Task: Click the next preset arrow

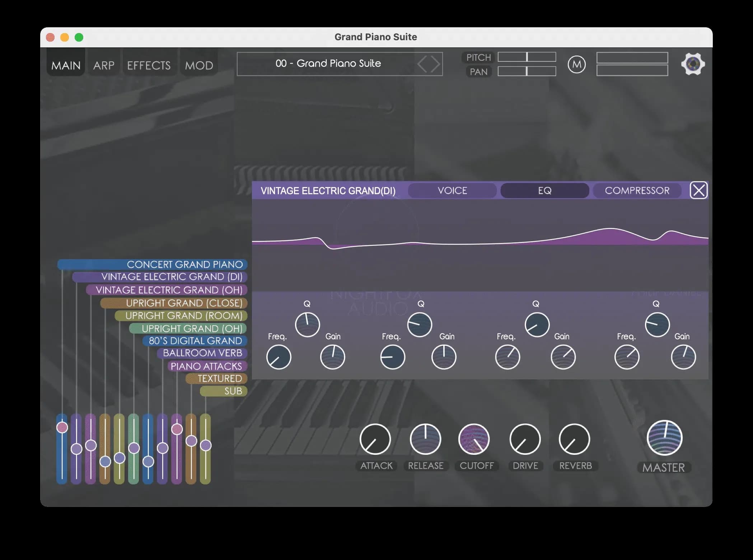Action: [x=434, y=64]
